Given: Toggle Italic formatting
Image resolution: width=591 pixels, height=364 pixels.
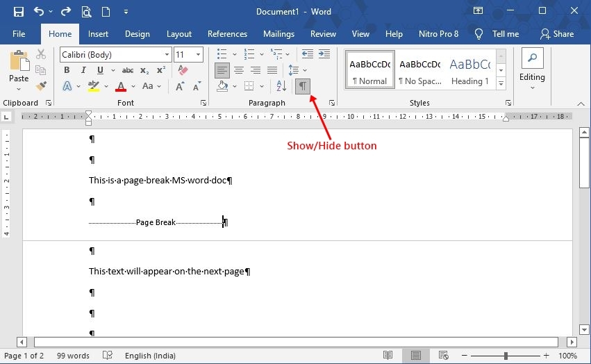Looking at the screenshot, I should (x=84, y=70).
